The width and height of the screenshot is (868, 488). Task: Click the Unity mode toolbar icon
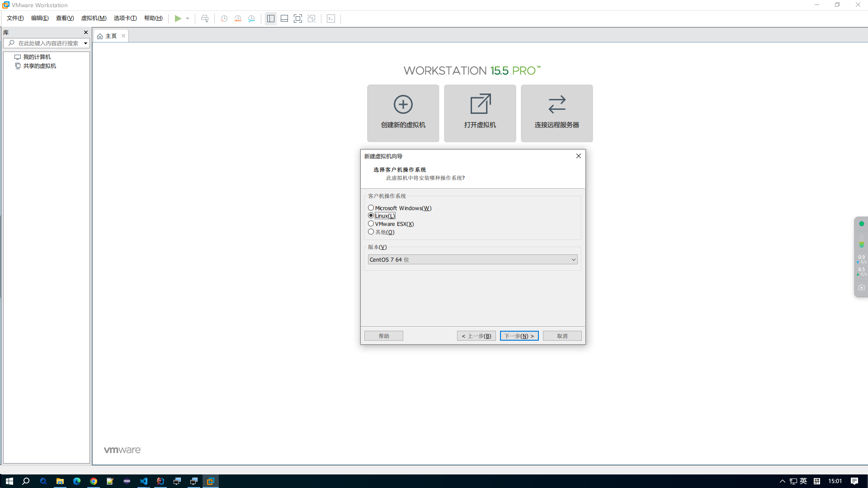tap(311, 19)
